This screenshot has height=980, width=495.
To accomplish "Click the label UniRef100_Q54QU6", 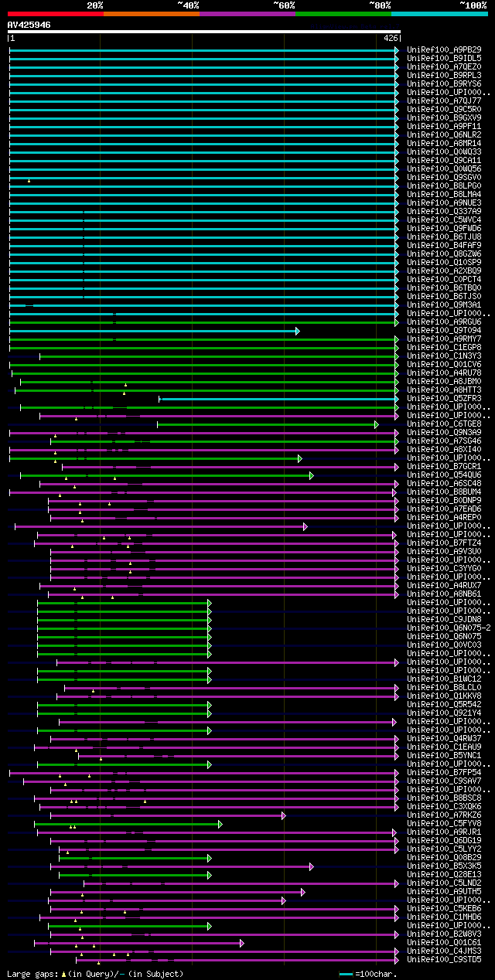I will pos(444,475).
